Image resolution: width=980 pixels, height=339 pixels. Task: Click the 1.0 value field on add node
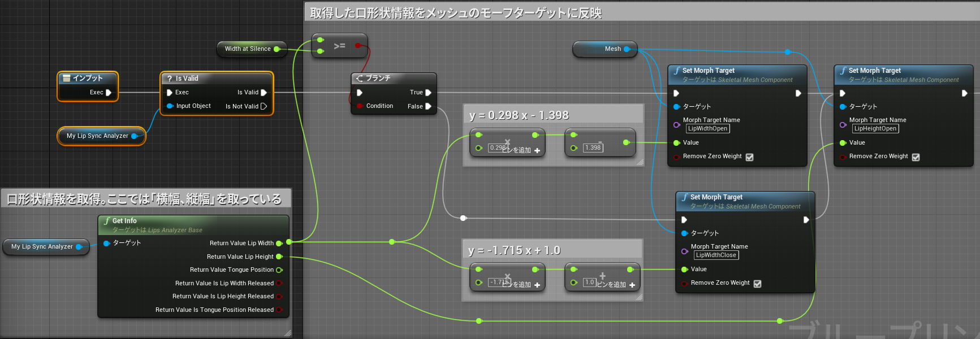point(589,282)
